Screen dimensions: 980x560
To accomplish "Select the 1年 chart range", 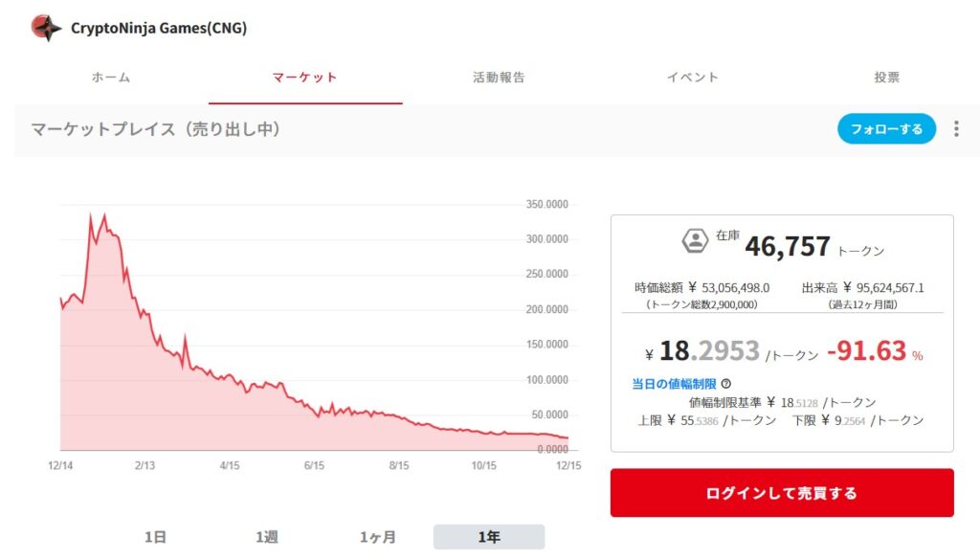I will [x=489, y=537].
